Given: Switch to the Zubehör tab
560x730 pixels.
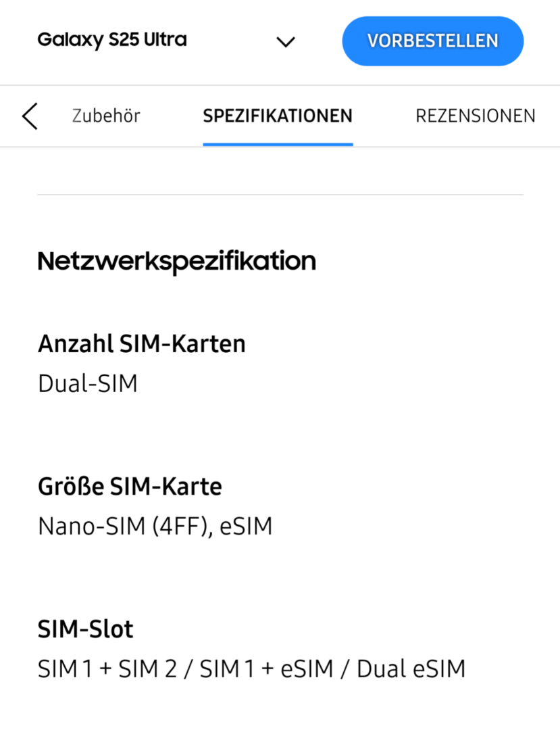Looking at the screenshot, I should click(106, 116).
